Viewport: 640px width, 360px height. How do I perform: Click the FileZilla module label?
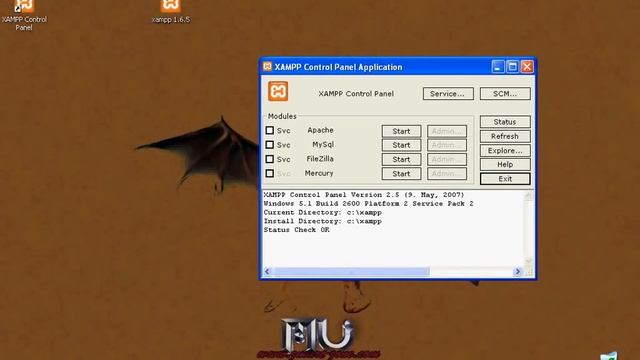tap(320, 159)
